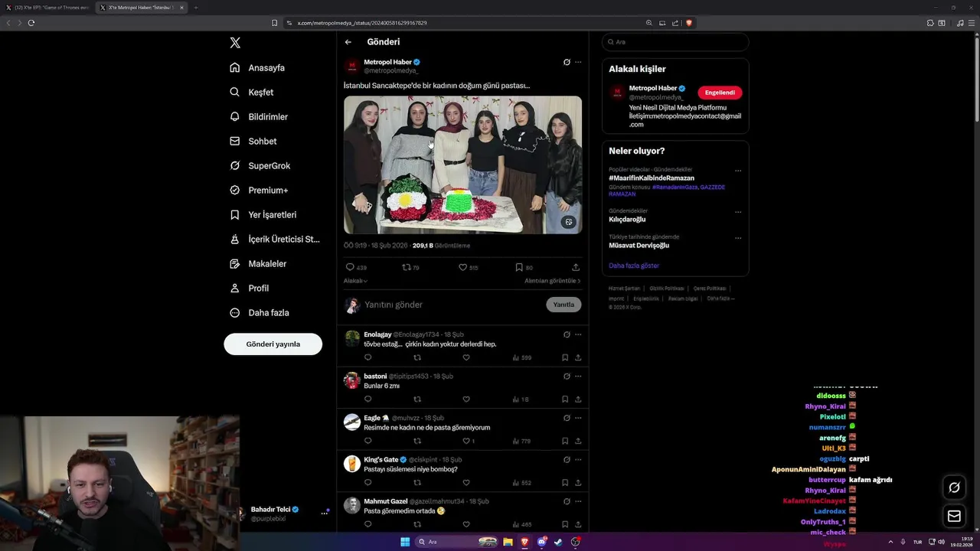The image size is (980, 551).
Task: Click the Ara search box on X
Action: [675, 42]
